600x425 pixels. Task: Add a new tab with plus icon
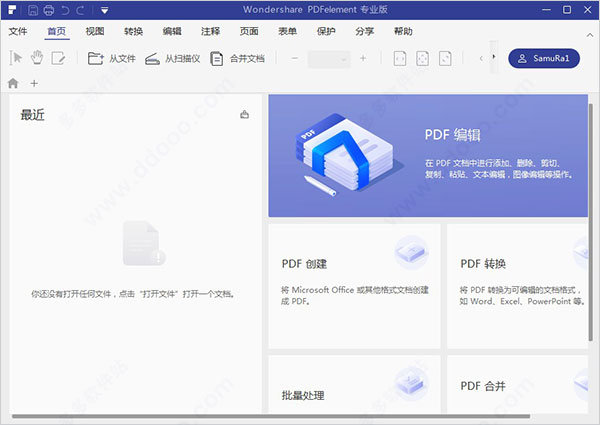click(34, 83)
